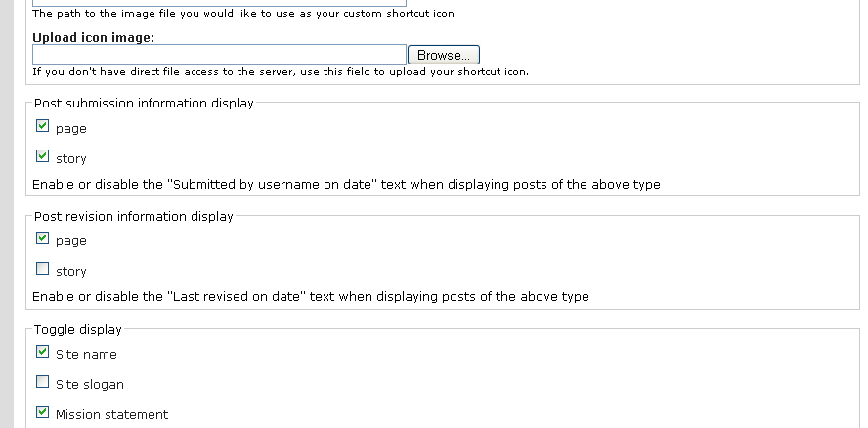Uncheck the page checkbox under Post submission information
The width and height of the screenshot is (868, 428).
[x=42, y=126]
